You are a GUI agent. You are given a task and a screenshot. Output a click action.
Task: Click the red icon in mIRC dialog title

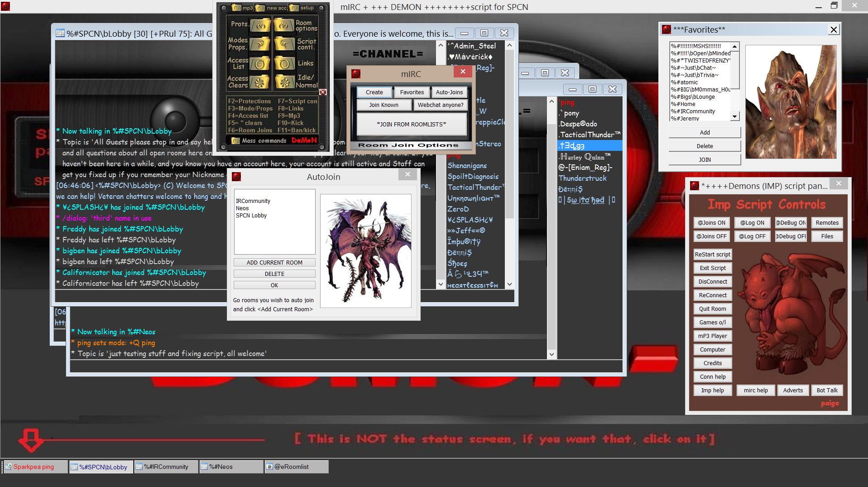coord(356,73)
